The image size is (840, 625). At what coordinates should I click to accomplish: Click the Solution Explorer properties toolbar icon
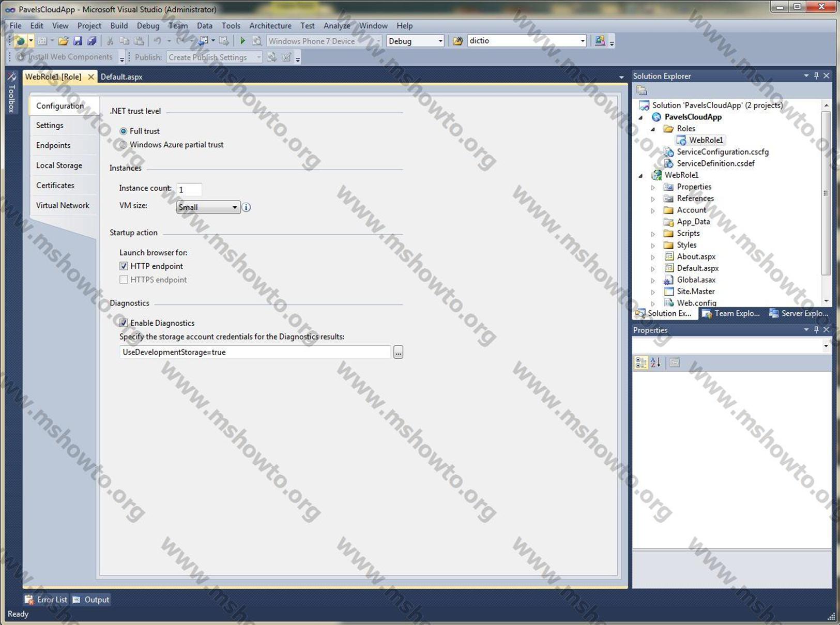[x=642, y=90]
